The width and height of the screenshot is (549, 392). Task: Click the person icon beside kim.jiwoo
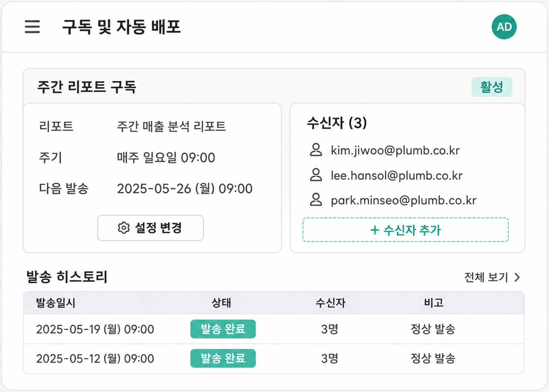pos(316,150)
